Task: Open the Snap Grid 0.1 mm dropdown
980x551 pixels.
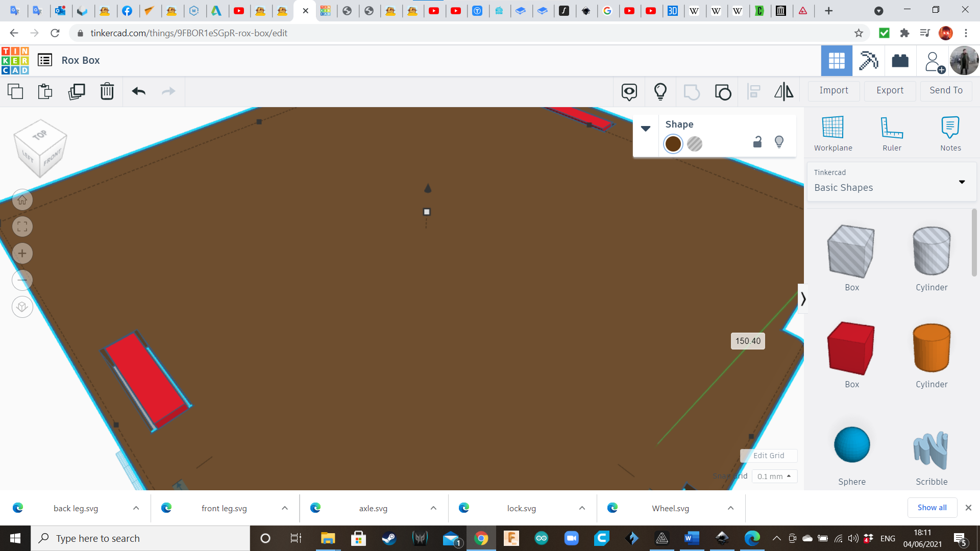Action: tap(774, 476)
